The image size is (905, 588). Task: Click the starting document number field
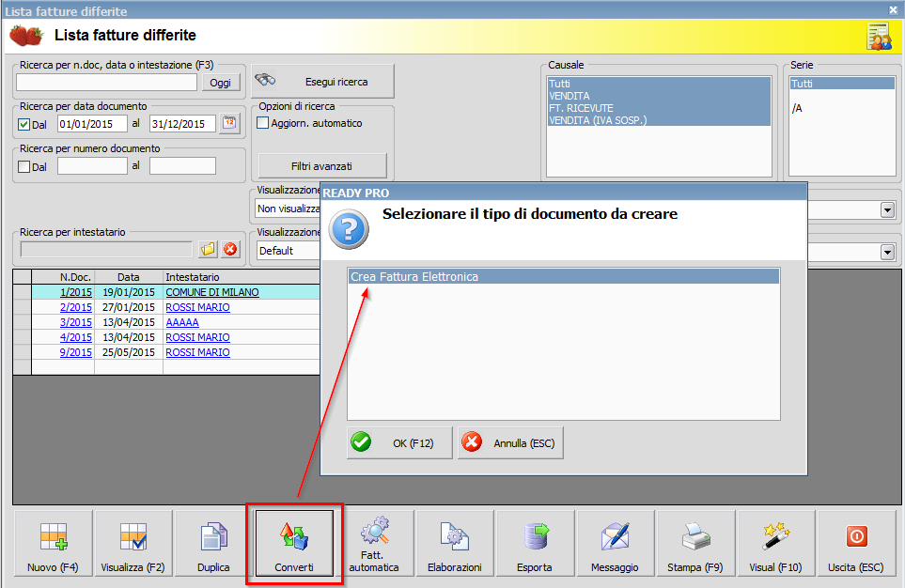tap(92, 166)
